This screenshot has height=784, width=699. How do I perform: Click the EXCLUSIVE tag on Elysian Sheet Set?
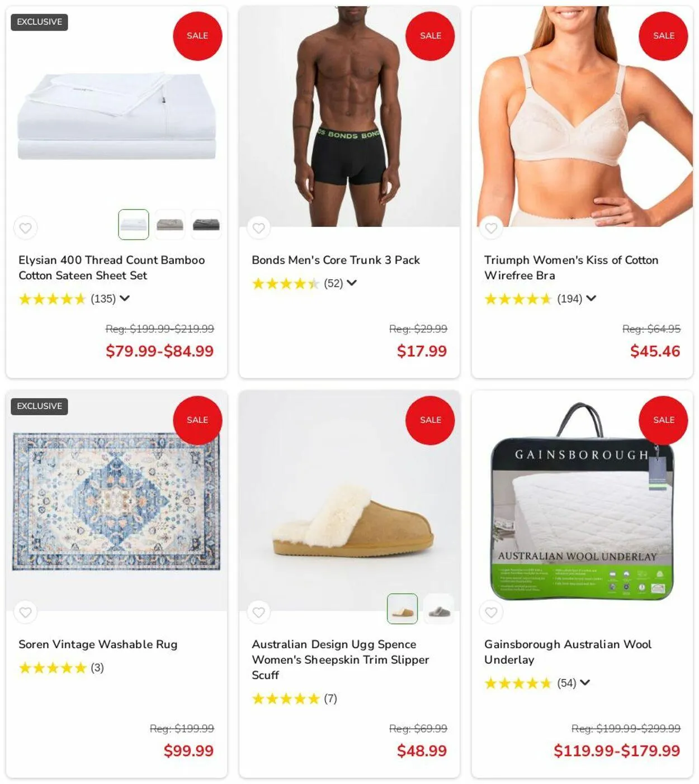click(x=39, y=22)
